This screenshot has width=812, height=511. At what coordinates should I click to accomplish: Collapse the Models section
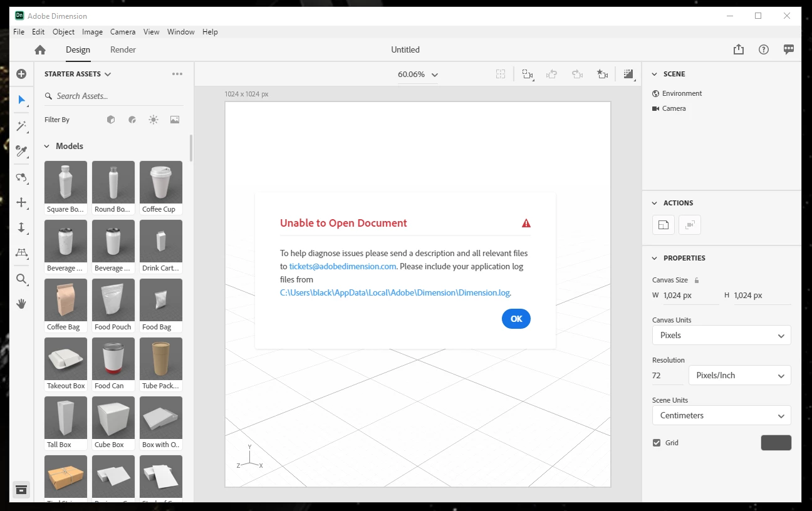46,146
